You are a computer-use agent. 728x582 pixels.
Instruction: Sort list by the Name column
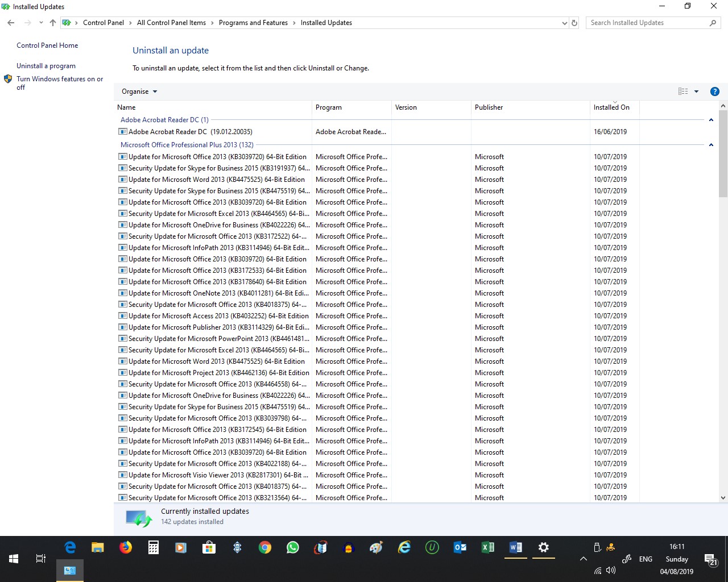[x=213, y=107]
